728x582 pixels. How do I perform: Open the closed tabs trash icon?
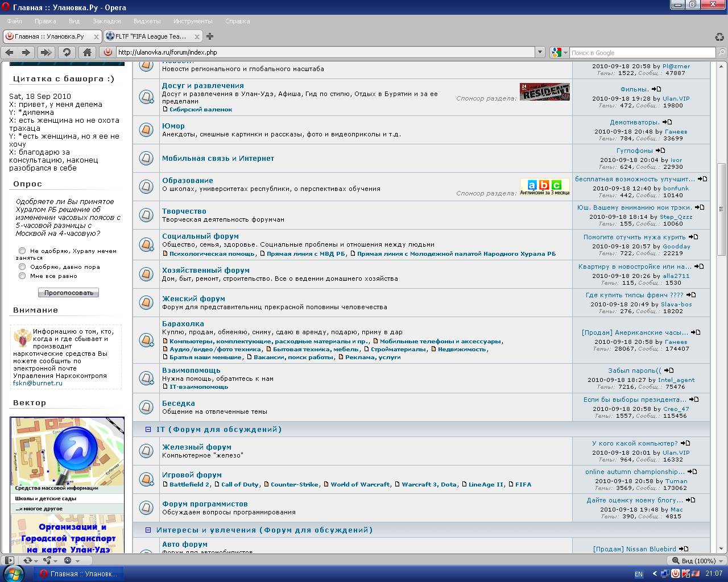coord(719,37)
